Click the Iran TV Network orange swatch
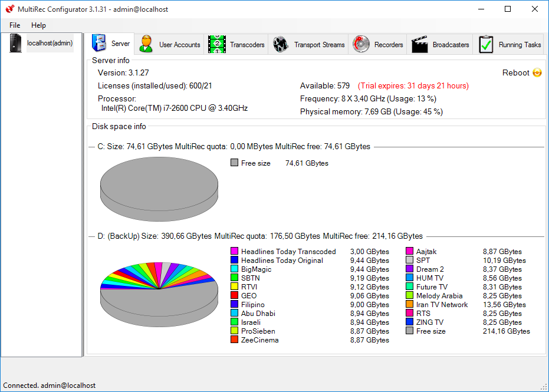 click(x=410, y=304)
